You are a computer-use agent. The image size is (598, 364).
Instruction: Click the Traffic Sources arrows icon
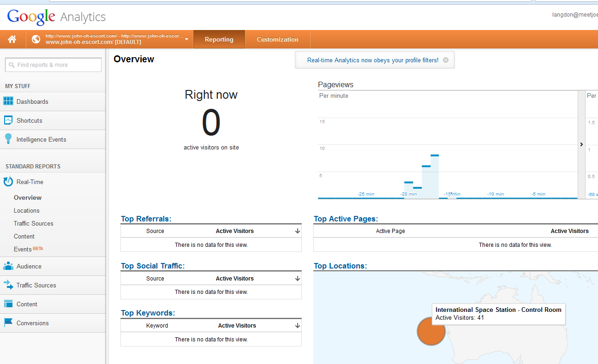tap(8, 285)
